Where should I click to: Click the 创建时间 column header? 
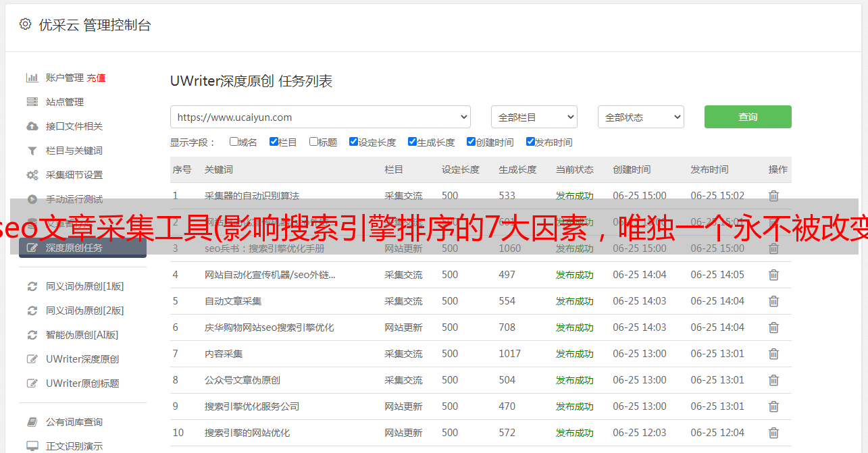[x=632, y=169]
